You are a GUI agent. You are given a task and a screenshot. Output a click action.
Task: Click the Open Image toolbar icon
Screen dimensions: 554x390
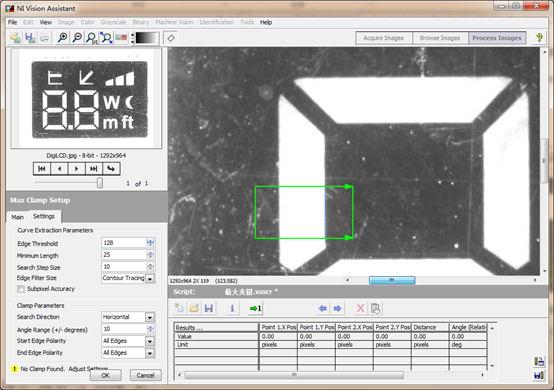coord(15,38)
